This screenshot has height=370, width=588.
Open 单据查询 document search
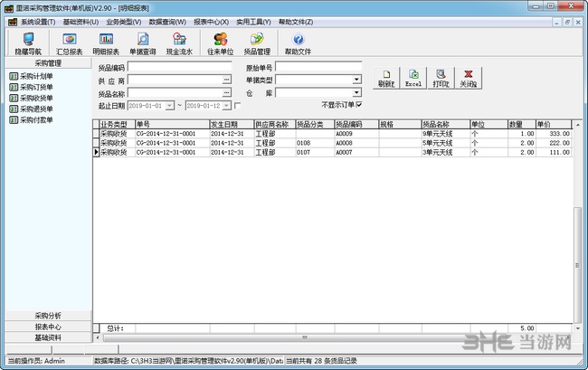pyautogui.click(x=143, y=43)
